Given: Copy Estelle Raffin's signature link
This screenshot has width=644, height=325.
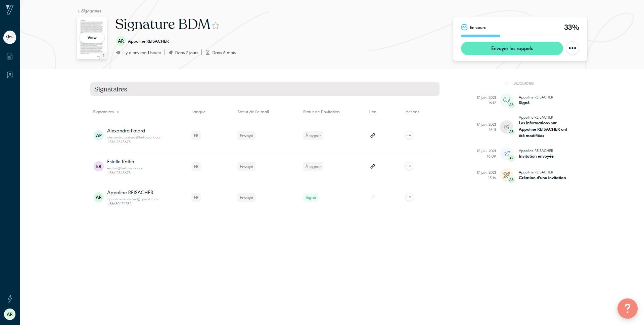Looking at the screenshot, I should pyautogui.click(x=372, y=166).
